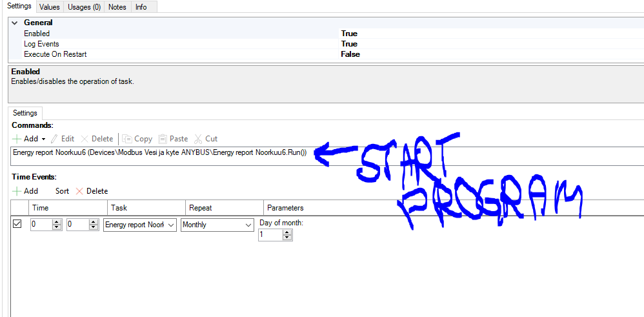The width and height of the screenshot is (644, 317).
Task: Click the Edit pencil icon in Commands
Action: click(55, 139)
